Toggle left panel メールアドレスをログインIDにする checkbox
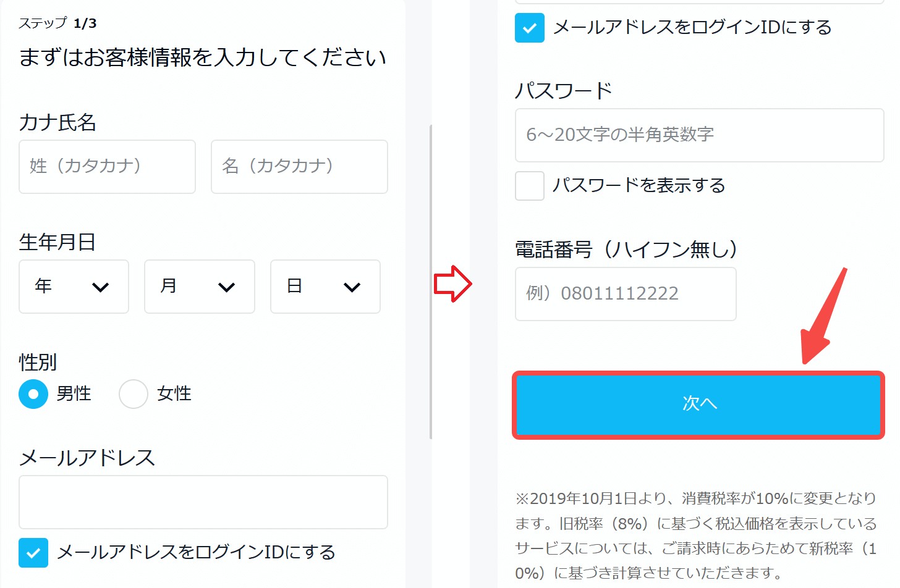Image resolution: width=900 pixels, height=588 pixels. 33,553
